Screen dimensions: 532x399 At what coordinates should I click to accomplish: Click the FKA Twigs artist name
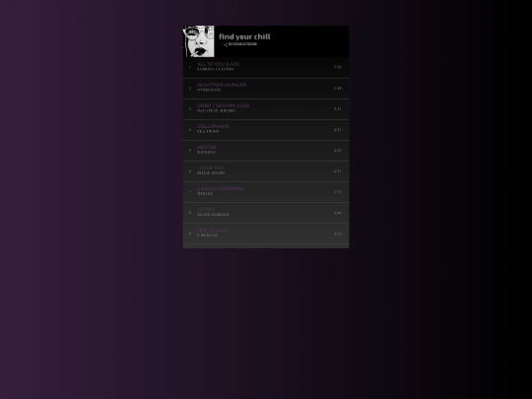[208, 132]
